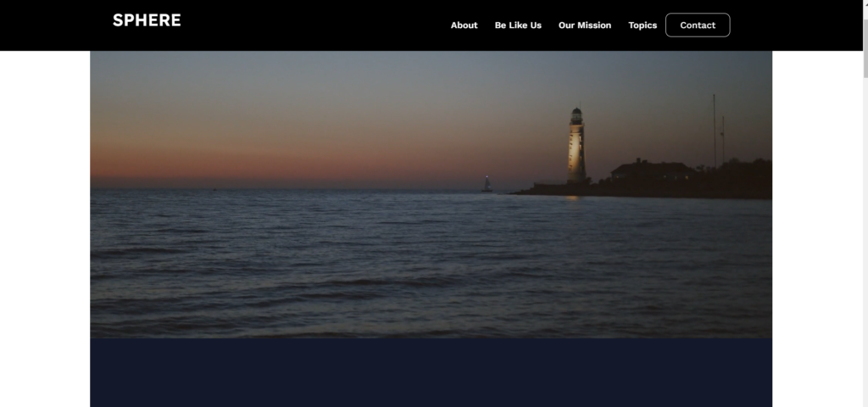The height and width of the screenshot is (407, 868).
Task: Open the About page
Action: pyautogui.click(x=464, y=25)
